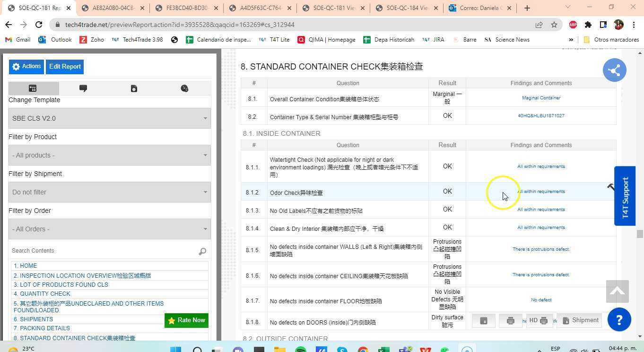Open the comments bubble icon in left panel
This screenshot has width=644, height=352.
[x=83, y=88]
